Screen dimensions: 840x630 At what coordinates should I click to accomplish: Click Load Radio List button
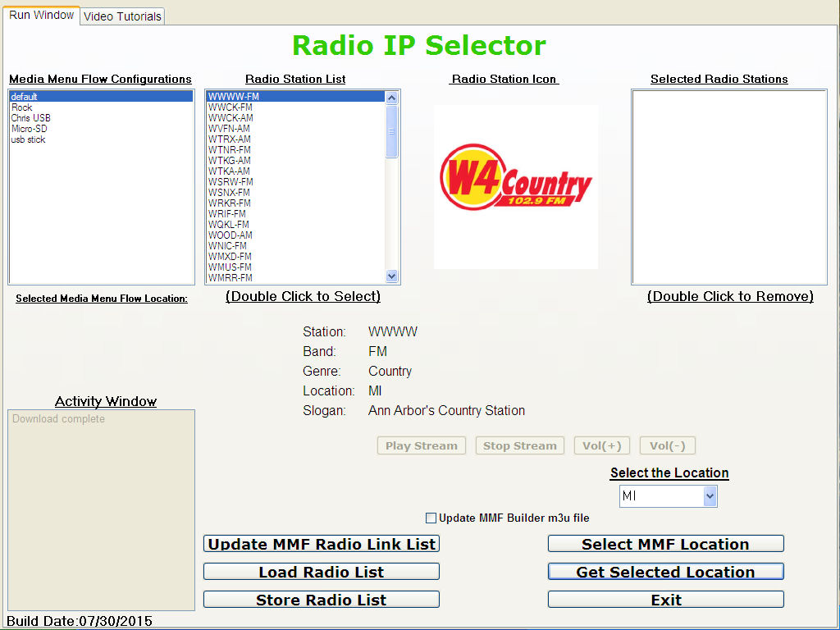pyautogui.click(x=322, y=572)
